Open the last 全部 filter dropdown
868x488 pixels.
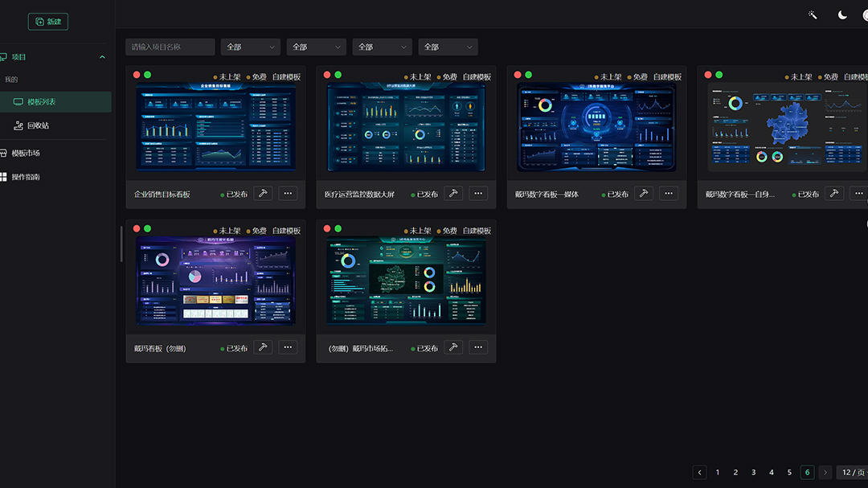tap(448, 47)
